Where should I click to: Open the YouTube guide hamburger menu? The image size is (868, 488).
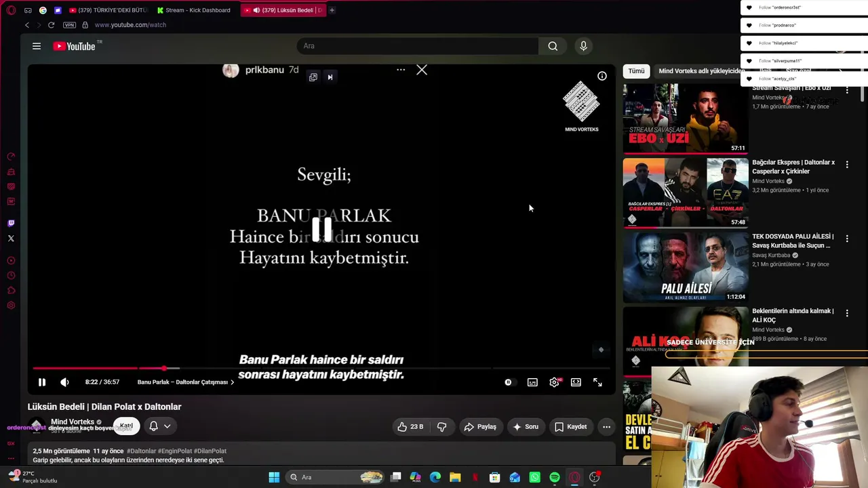pos(37,46)
